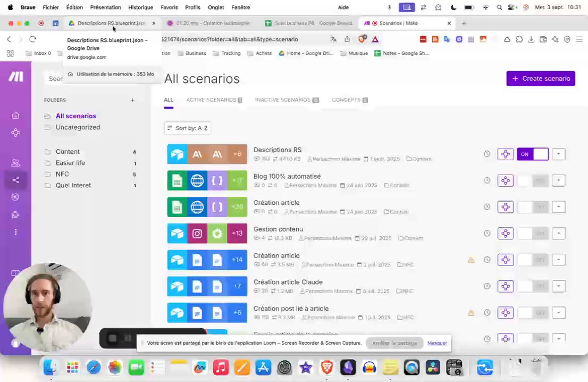
Task: Click the Make logo at sidebar top
Action: tap(16, 77)
